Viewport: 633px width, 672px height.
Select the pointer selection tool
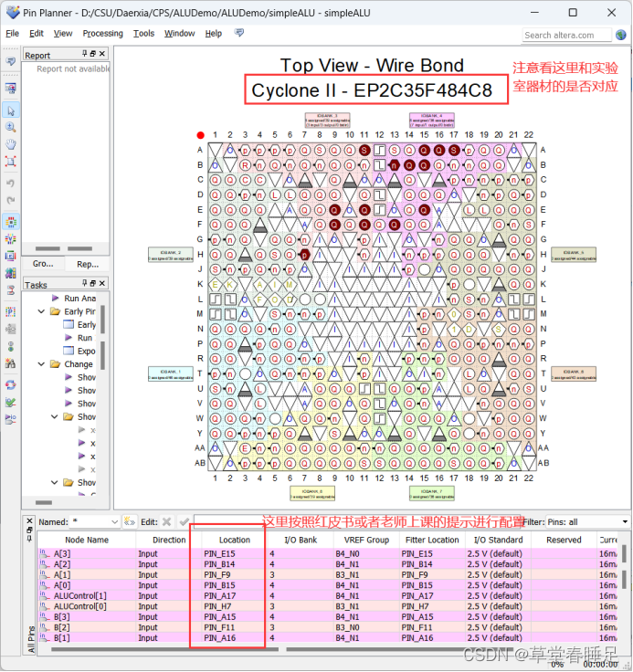click(11, 110)
